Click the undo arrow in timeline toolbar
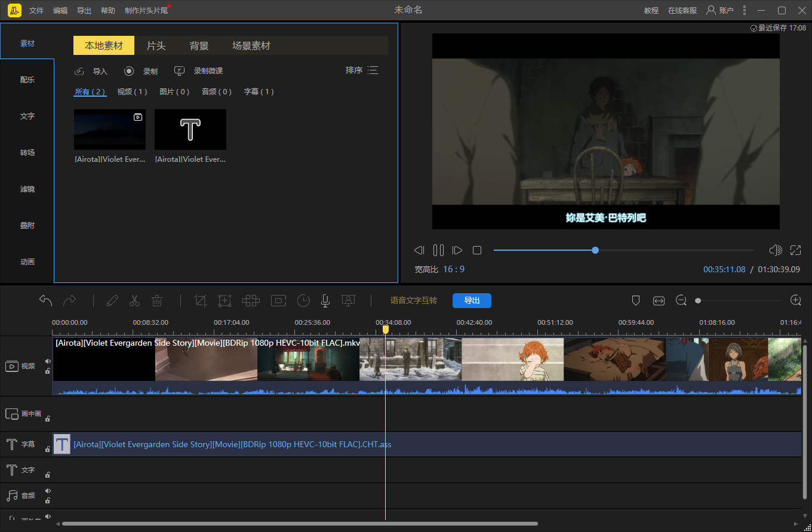This screenshot has width=812, height=532. (x=46, y=300)
